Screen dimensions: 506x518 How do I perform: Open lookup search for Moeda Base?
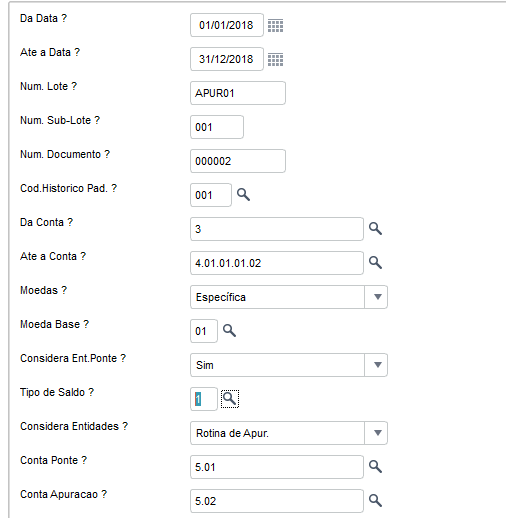tap(229, 331)
